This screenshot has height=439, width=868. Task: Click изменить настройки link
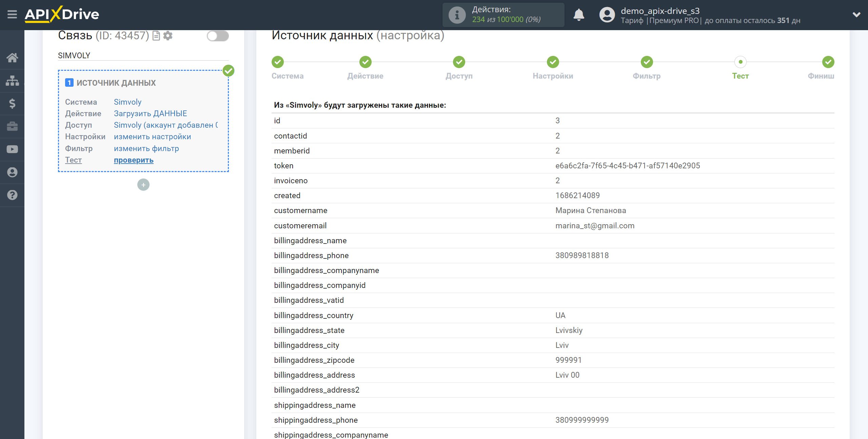152,137
